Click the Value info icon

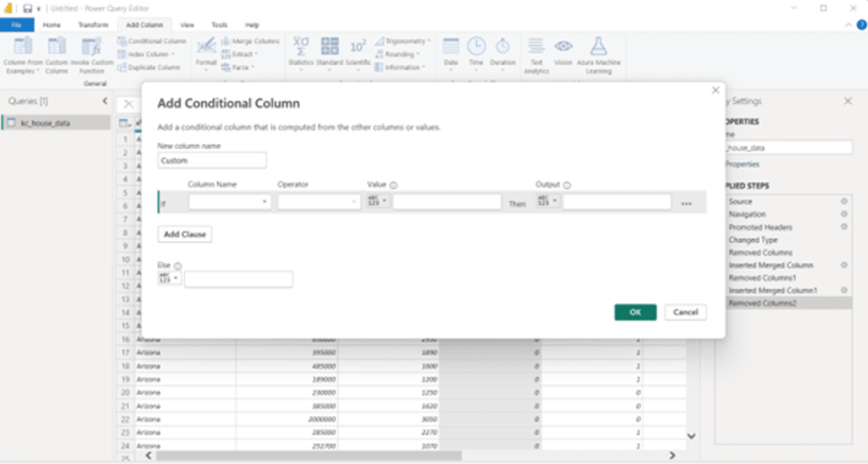pyautogui.click(x=394, y=185)
